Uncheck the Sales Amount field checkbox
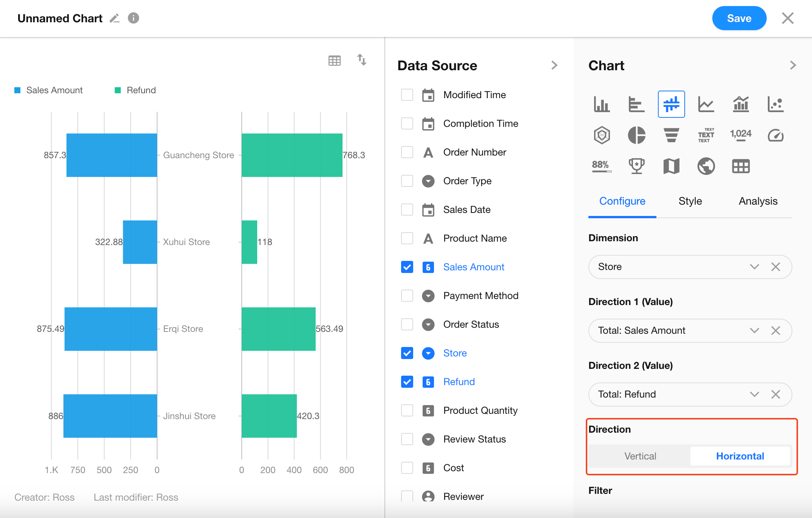Screen dimensions: 812x518 coord(407,267)
